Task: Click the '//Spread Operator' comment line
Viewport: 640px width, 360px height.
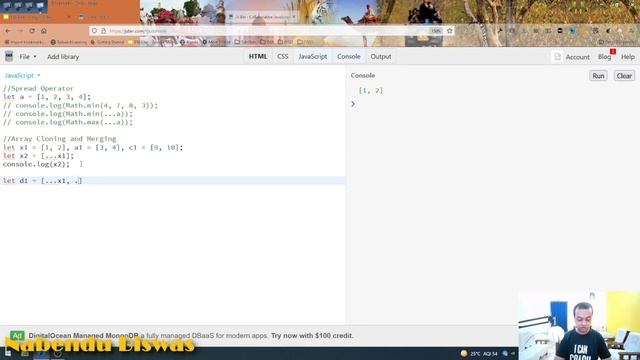Action: point(38,89)
